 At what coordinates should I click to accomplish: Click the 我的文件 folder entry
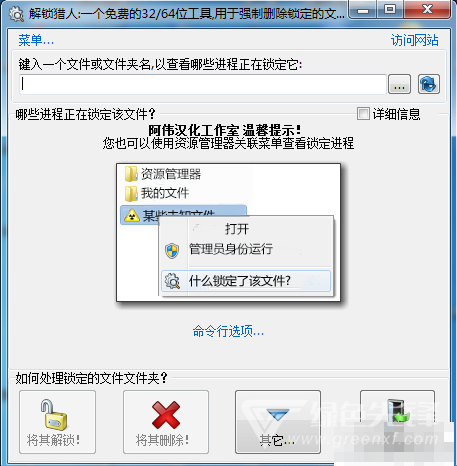(157, 193)
